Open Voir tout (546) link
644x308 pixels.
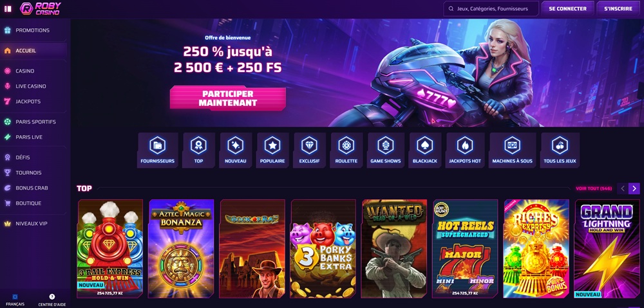[594, 188]
